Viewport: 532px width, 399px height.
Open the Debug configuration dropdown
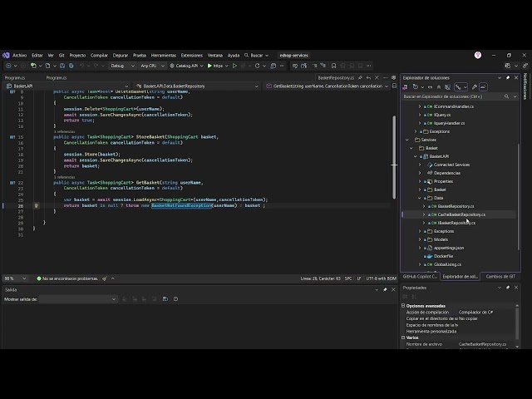[x=122, y=66]
